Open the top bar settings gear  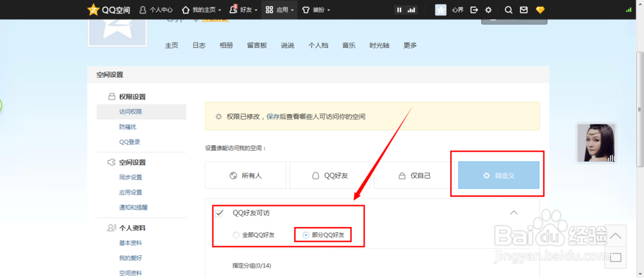tap(488, 10)
